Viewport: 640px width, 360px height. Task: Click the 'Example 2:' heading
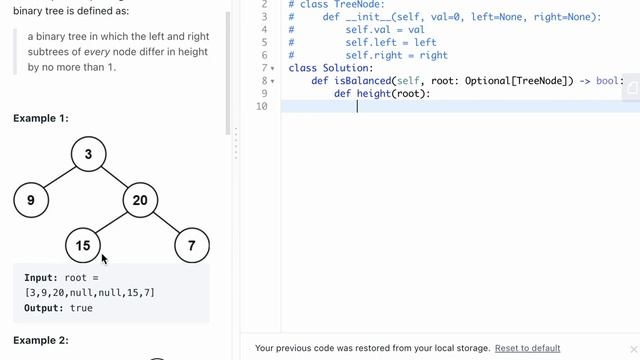41,340
